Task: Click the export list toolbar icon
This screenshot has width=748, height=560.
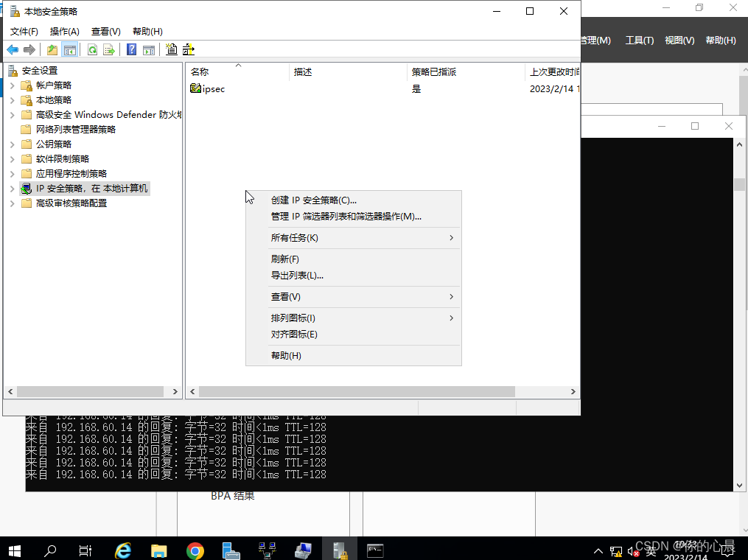Action: (x=109, y=49)
